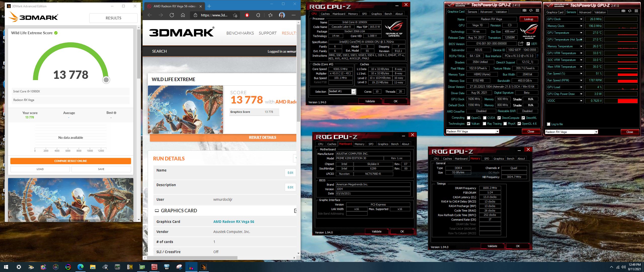The image size is (644, 272).
Task: Click 3DMark app vertical scrollbar thumb
Action: click(x=139, y=54)
